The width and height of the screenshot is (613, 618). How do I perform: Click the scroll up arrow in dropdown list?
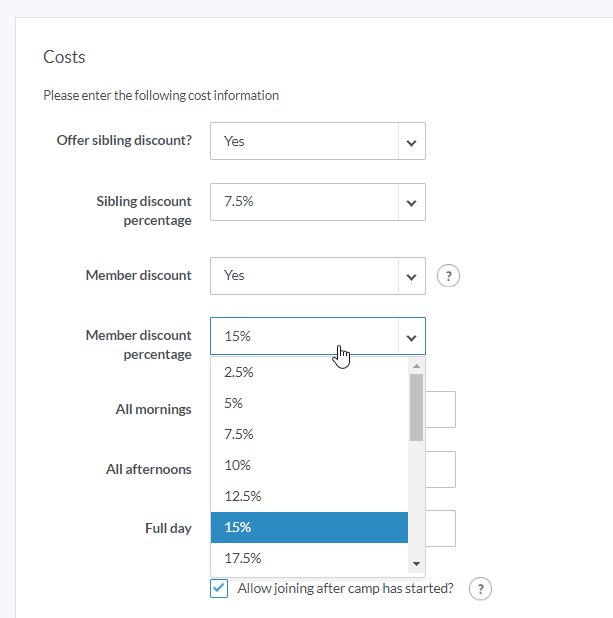tap(416, 365)
